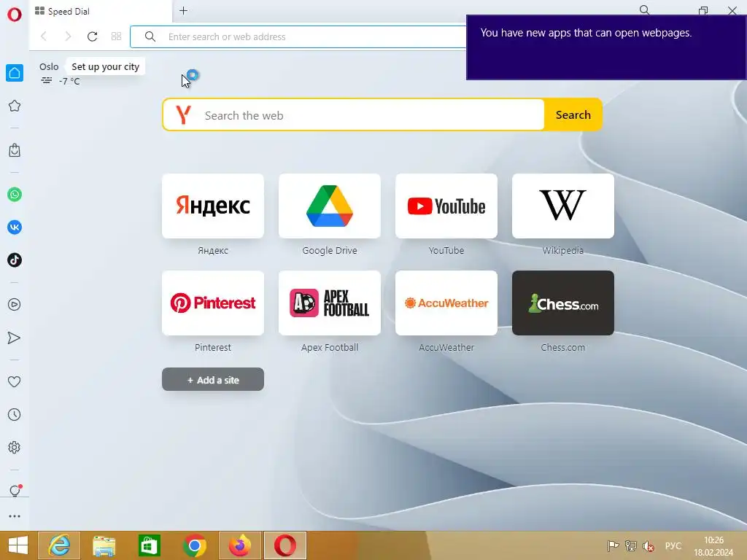Image resolution: width=747 pixels, height=560 pixels.
Task: Open the Windows Start button
Action: tap(18, 545)
